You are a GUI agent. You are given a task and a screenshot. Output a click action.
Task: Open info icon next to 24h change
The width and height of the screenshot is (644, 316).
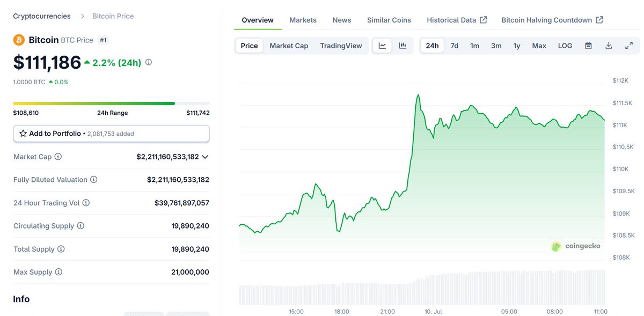pos(149,62)
